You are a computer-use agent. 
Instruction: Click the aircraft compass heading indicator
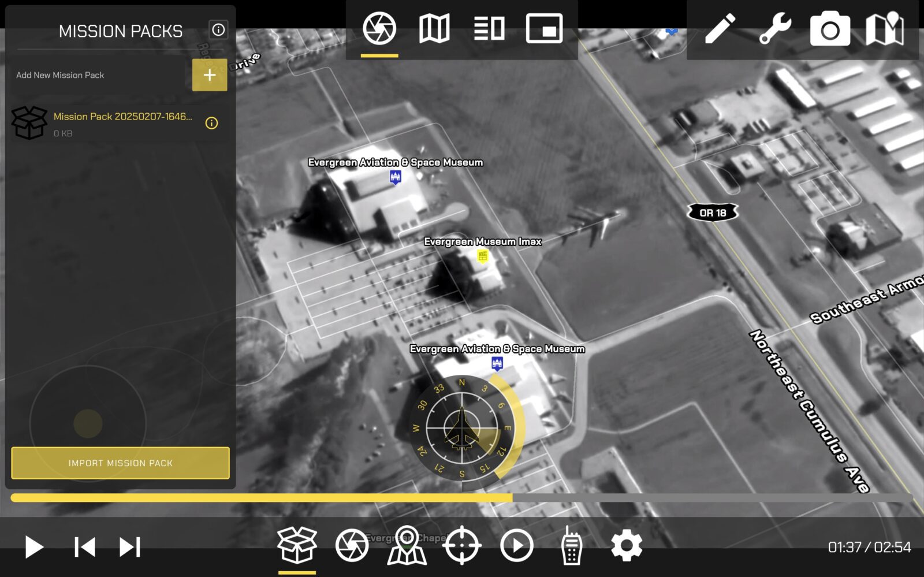pyautogui.click(x=462, y=428)
